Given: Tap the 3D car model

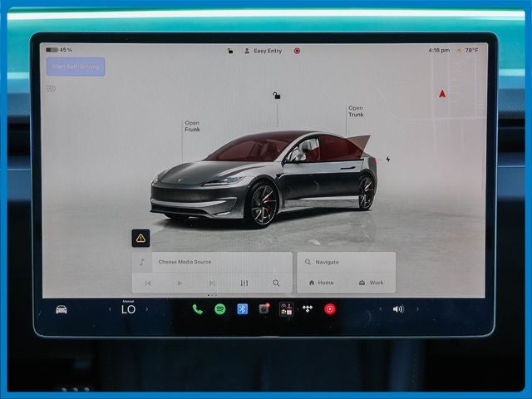Looking at the screenshot, I should tap(264, 178).
